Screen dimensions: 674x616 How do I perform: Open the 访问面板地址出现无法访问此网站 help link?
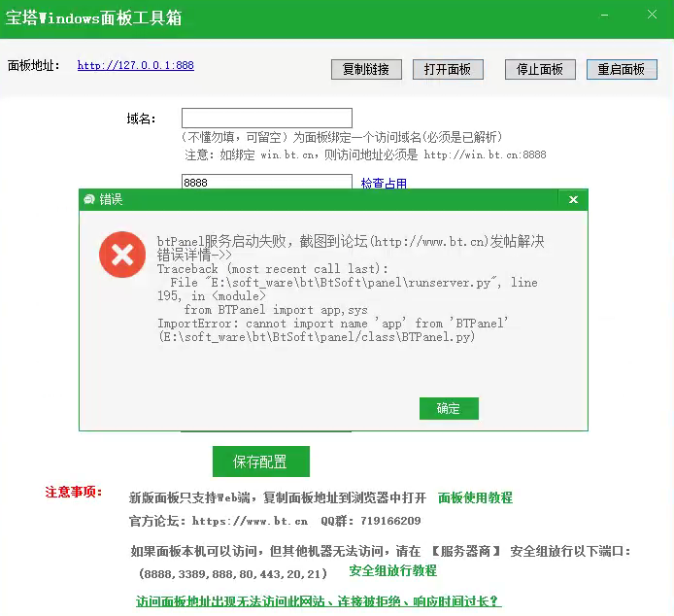tap(319, 601)
